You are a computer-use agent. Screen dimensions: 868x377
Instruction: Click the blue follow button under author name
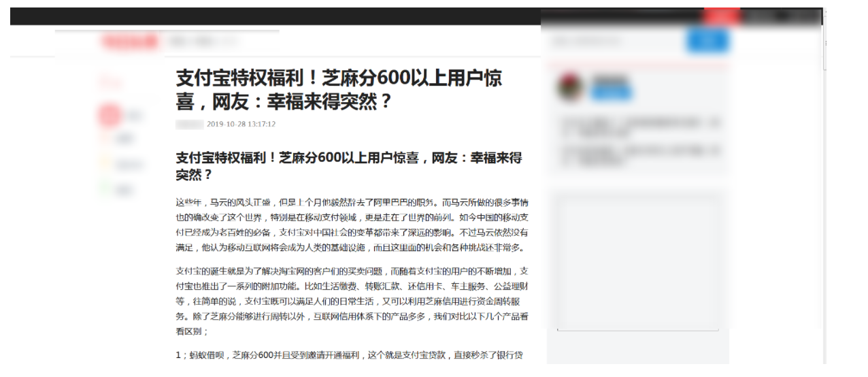point(612,95)
